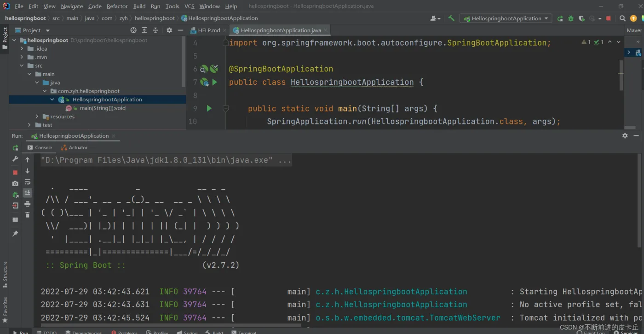This screenshot has height=334, width=644.
Task: Open the Tools menu
Action: click(x=172, y=6)
